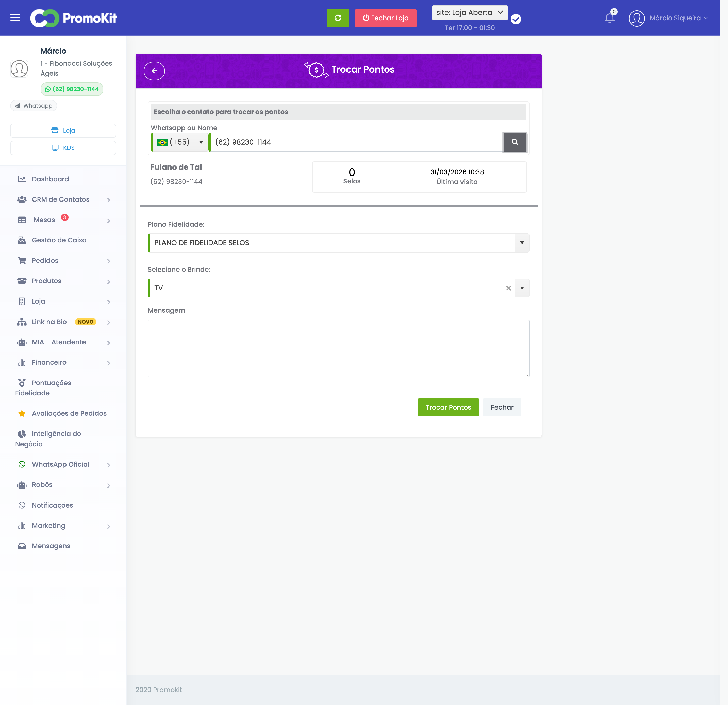Click Fechar Loja button
This screenshot has height=705, width=728.
[386, 18]
